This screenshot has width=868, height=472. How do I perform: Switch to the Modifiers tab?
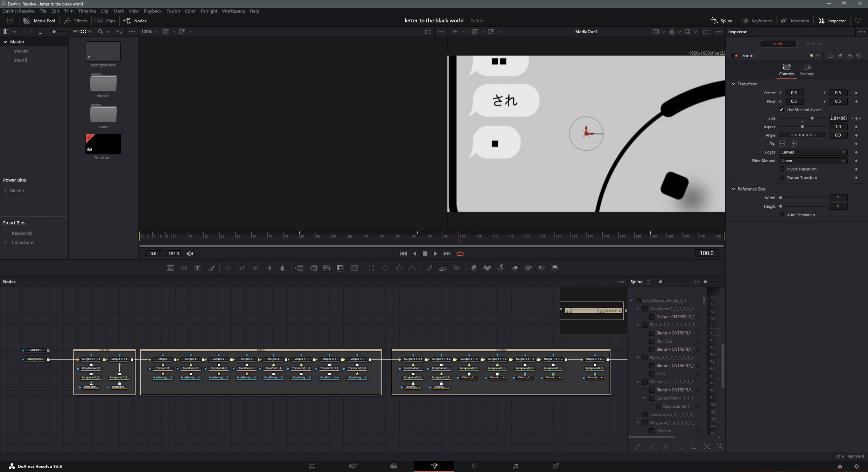point(814,44)
